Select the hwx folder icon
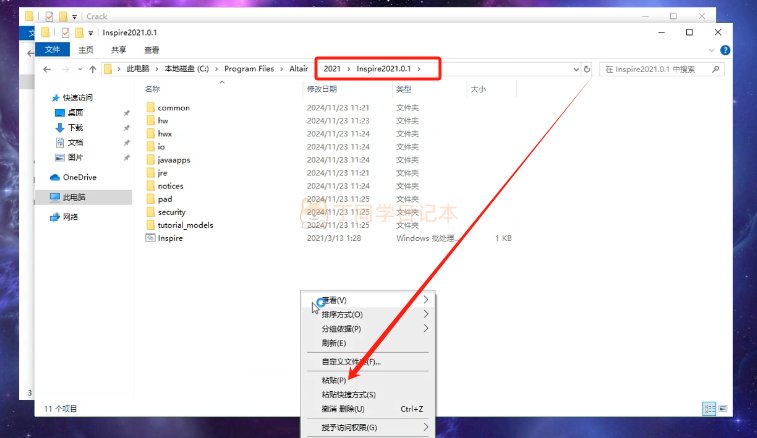Screen dimensions: 757x438 point(151,133)
